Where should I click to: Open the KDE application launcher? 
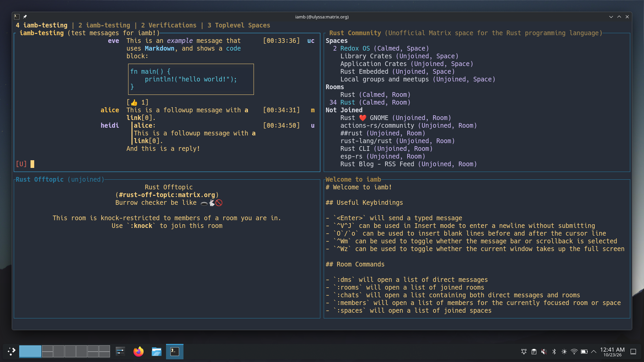(x=12, y=351)
